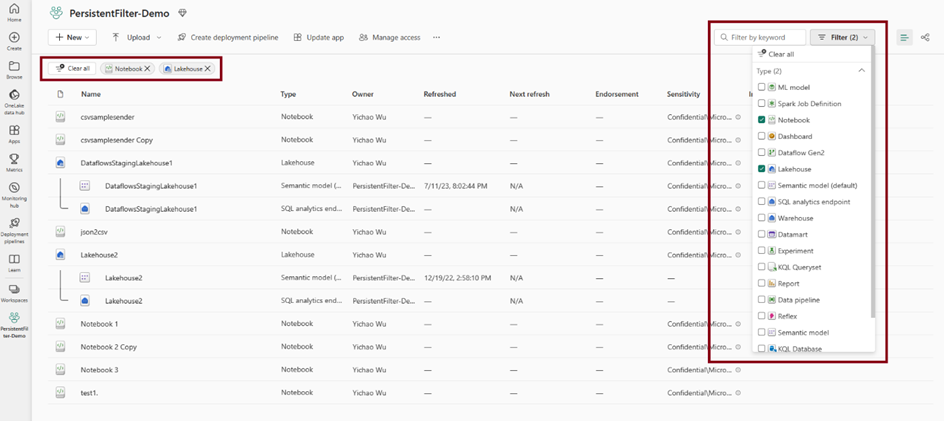Screen dimensions: 944x421
Task: Click semantic model icon under Lakehouse2
Action: coord(85,278)
